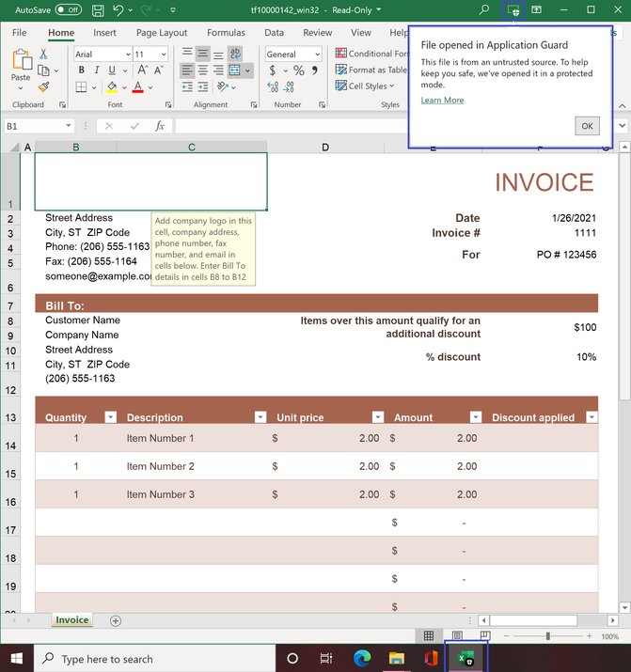Toggle Bold formatting
This screenshot has height=672, width=631.
[82, 70]
